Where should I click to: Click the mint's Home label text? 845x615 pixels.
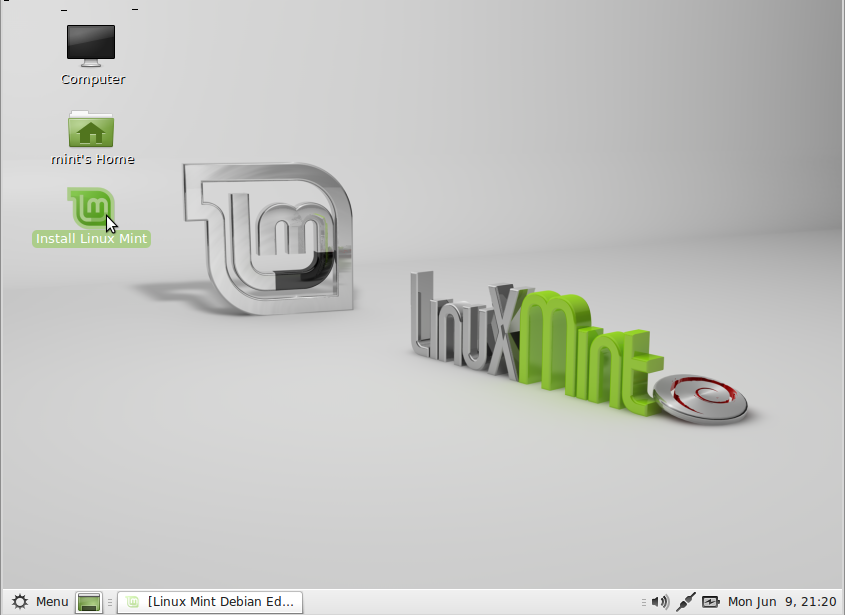[92, 158]
